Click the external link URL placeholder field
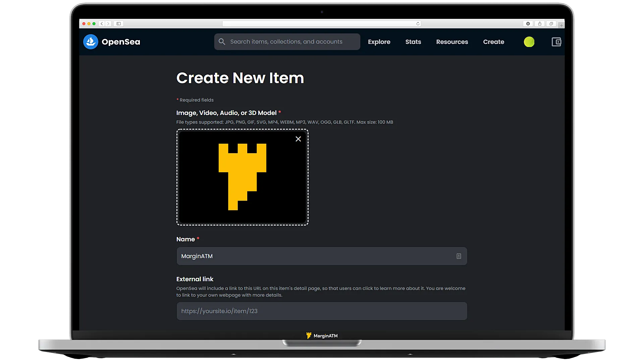Viewport: 644px width, 362px height. tap(322, 311)
